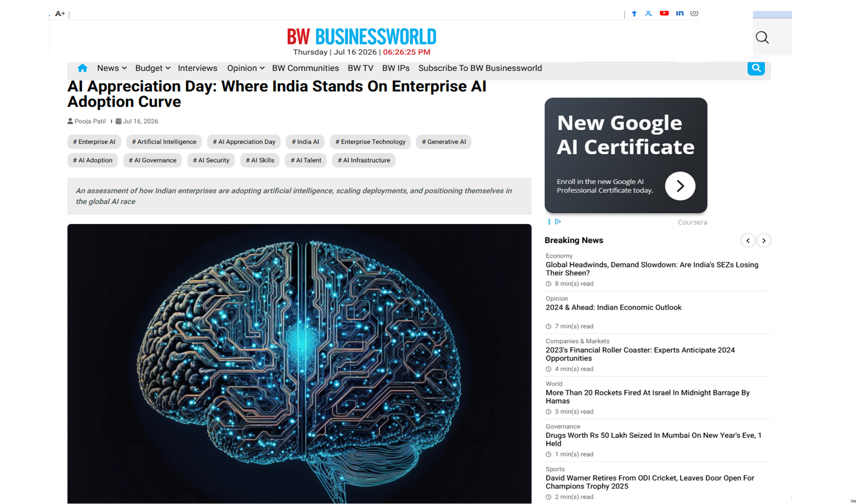Select the AI Governance tag

tap(153, 160)
